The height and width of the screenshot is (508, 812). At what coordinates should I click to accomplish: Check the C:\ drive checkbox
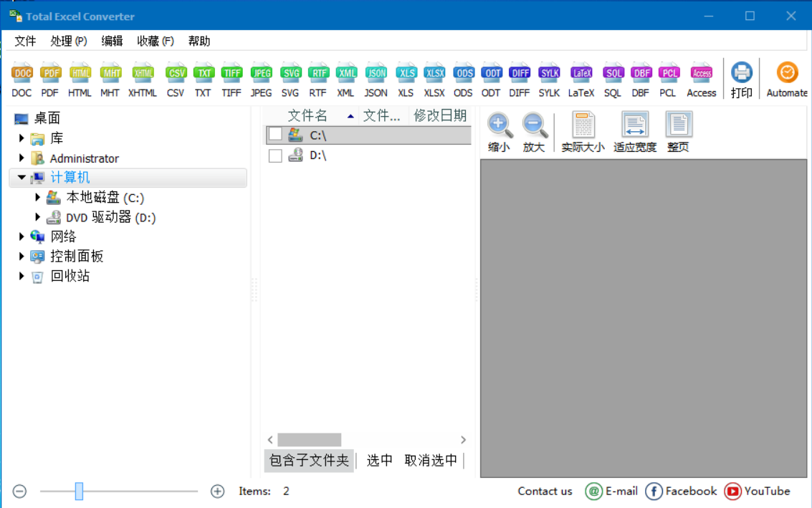coord(275,135)
